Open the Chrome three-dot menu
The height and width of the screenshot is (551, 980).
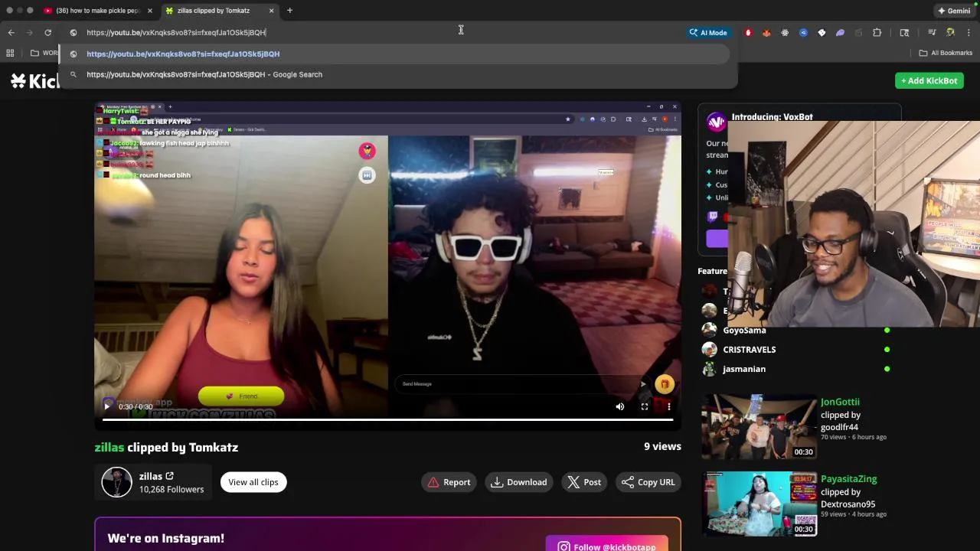(969, 33)
